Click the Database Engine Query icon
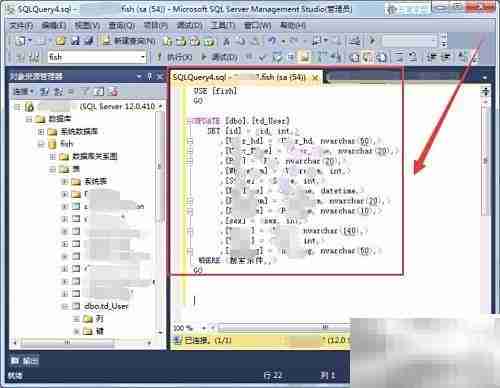 (168, 41)
